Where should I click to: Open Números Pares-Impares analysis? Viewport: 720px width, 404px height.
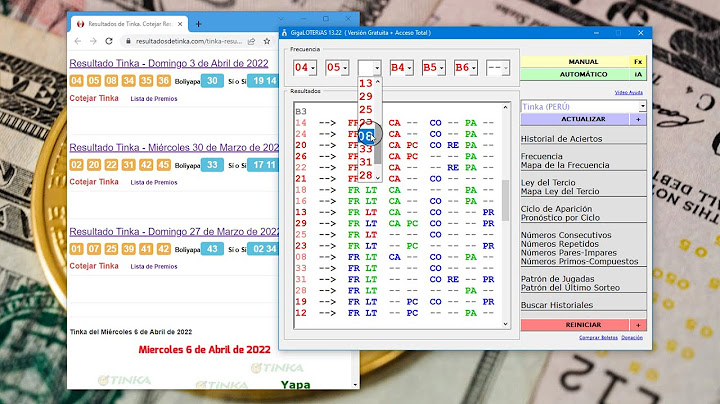(568, 252)
